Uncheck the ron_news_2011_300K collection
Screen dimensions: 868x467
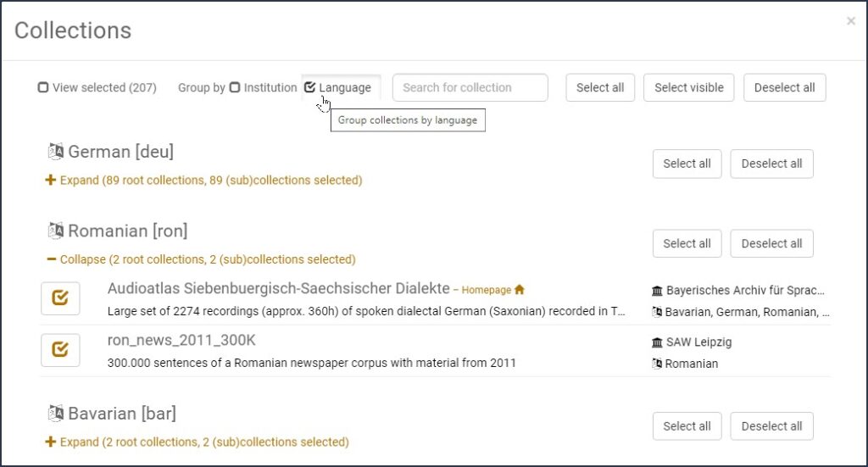(60, 350)
